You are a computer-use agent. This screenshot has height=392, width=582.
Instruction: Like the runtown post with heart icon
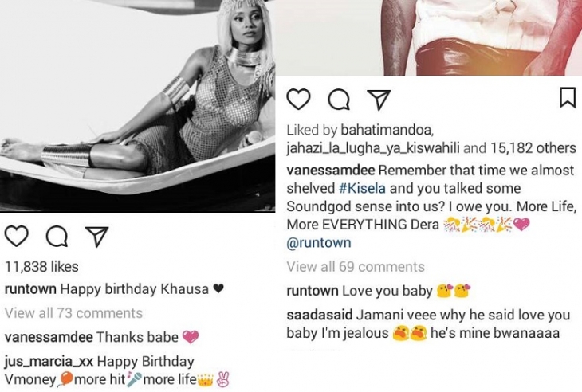17,237
